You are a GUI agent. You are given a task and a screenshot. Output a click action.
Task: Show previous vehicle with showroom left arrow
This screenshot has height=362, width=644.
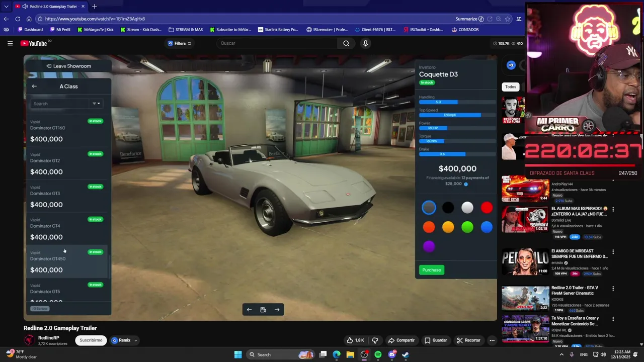(249, 310)
